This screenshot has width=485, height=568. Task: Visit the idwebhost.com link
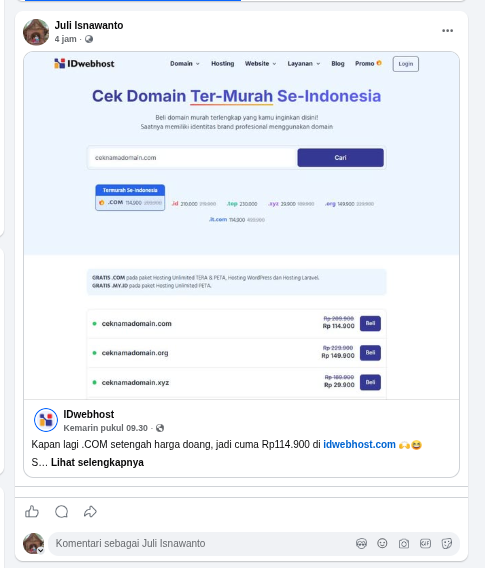click(x=359, y=444)
